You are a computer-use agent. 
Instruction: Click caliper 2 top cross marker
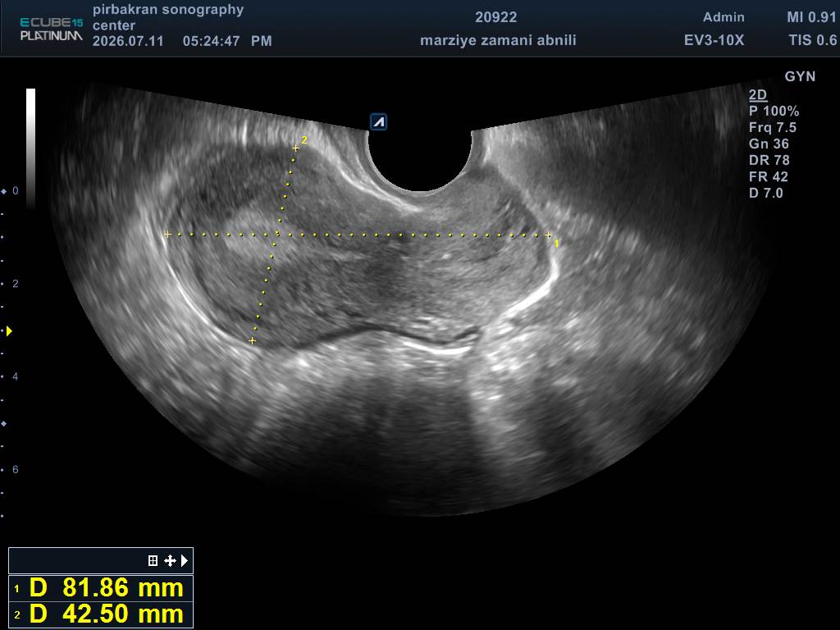point(295,148)
